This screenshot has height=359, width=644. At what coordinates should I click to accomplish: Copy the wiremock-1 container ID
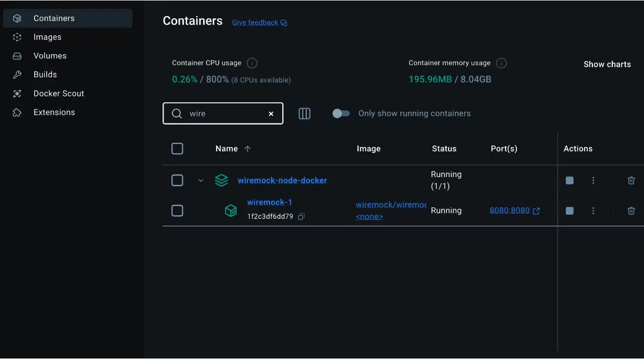(x=301, y=216)
